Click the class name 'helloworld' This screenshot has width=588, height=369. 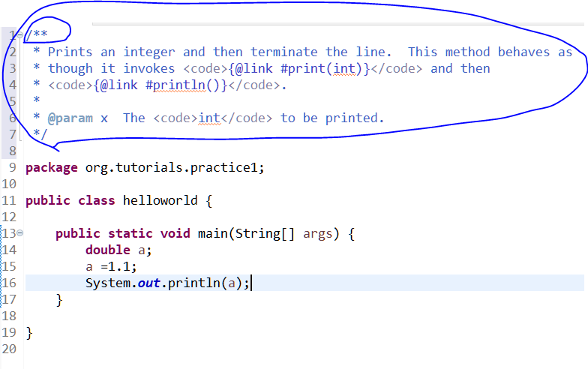point(160,201)
